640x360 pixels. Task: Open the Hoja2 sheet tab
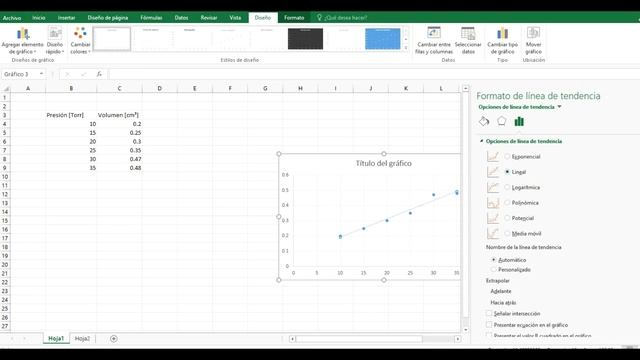[x=82, y=338]
